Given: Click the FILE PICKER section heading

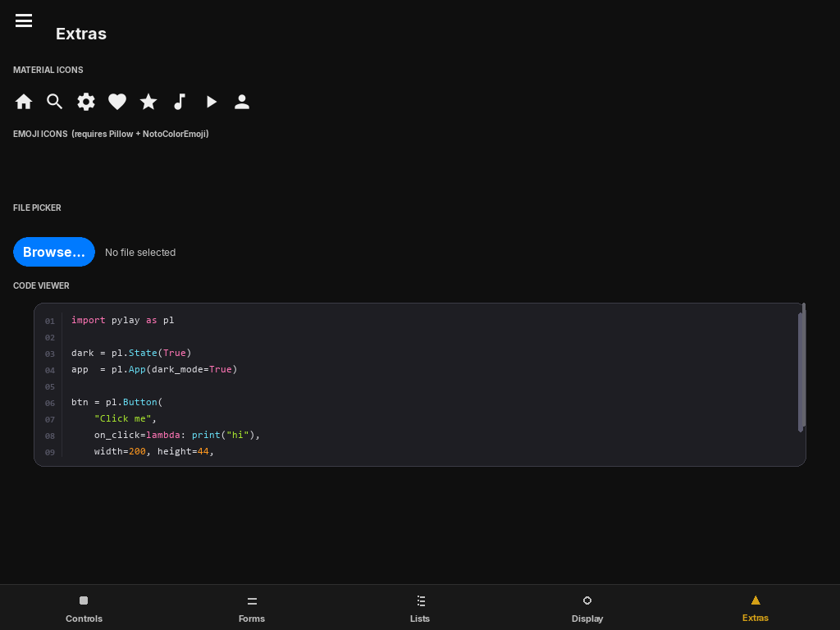Looking at the screenshot, I should pos(37,208).
